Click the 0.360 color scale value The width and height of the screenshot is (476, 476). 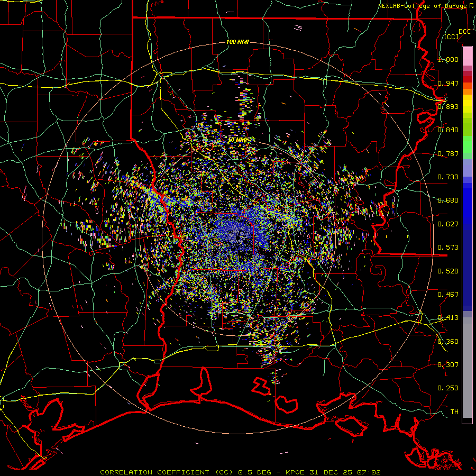point(448,342)
